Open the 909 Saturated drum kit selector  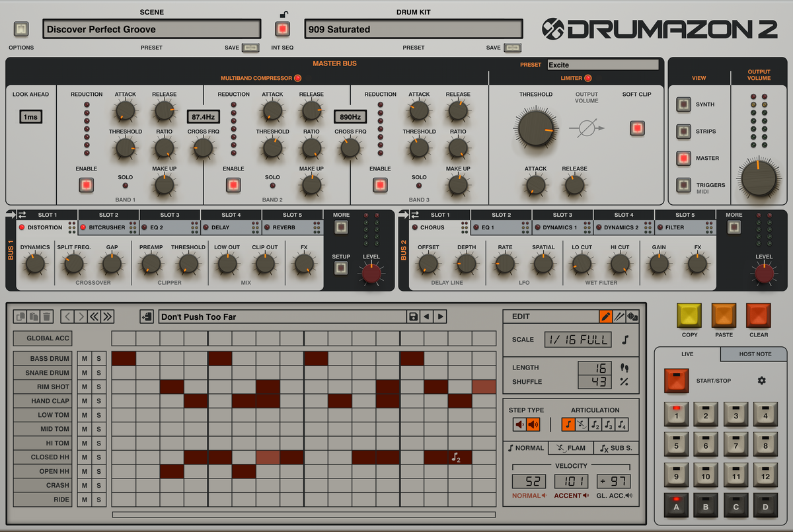point(412,28)
